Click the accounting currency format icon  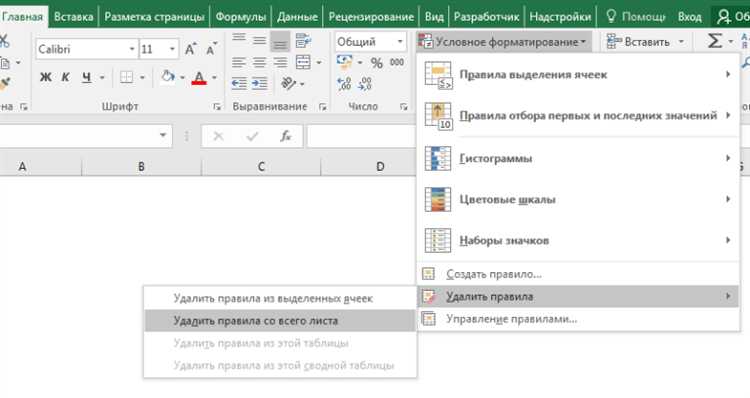[344, 62]
